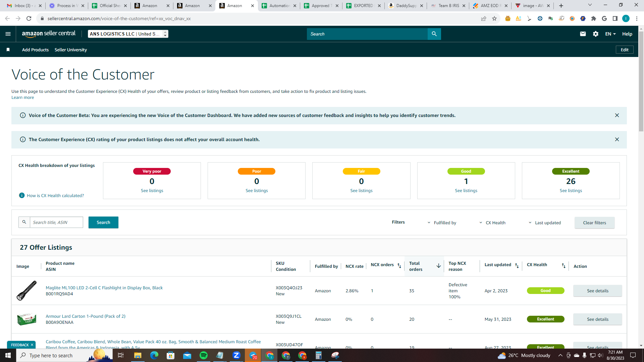Open the browser tab search chevron
The width and height of the screenshot is (644, 362).
coord(590,5)
